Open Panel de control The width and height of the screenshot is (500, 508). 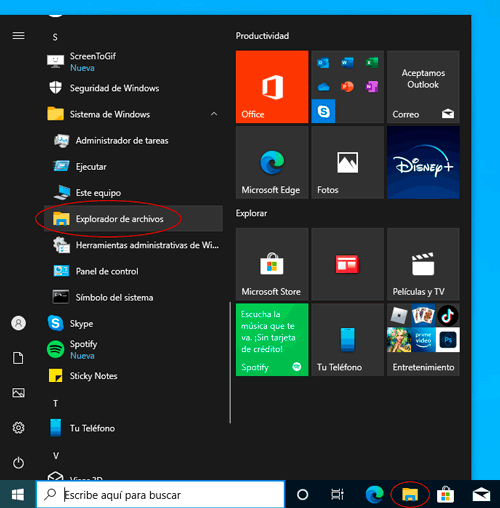[133, 271]
